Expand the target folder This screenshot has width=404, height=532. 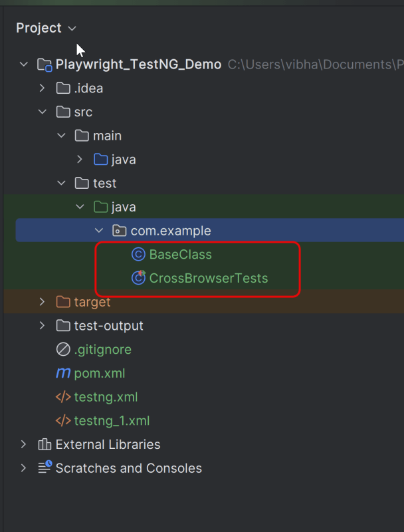click(43, 303)
